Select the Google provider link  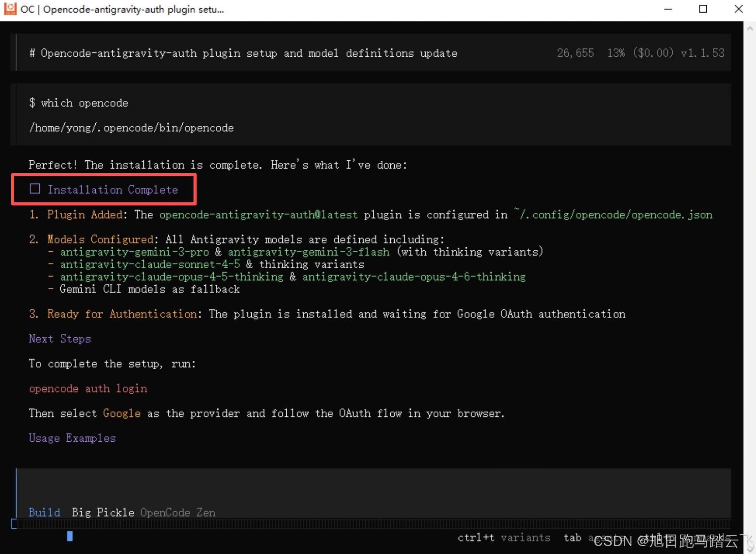(x=122, y=413)
